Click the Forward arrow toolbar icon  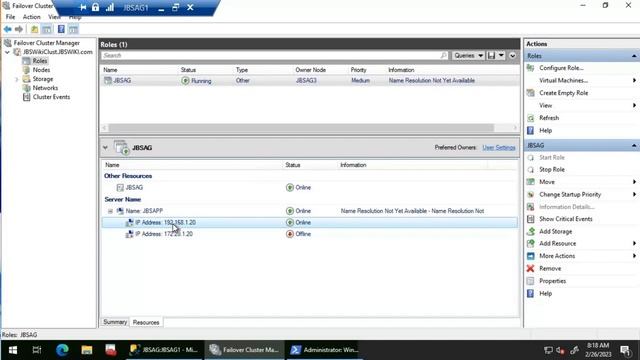pyautogui.click(x=19, y=29)
